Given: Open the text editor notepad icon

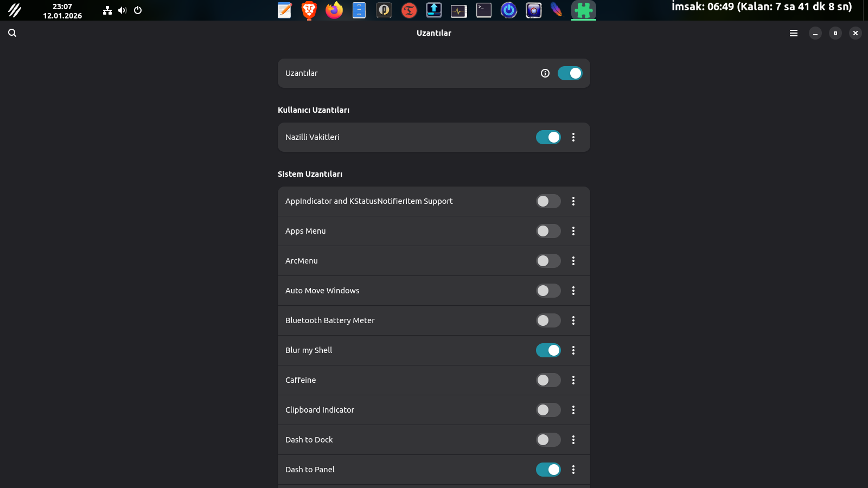Looking at the screenshot, I should pos(284,10).
